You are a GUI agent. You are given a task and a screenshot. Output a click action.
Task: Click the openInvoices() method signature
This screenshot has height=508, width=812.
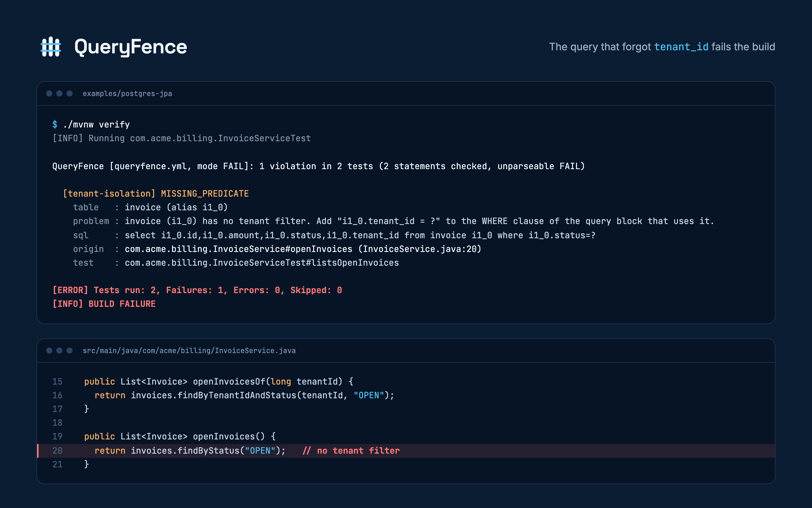click(180, 436)
